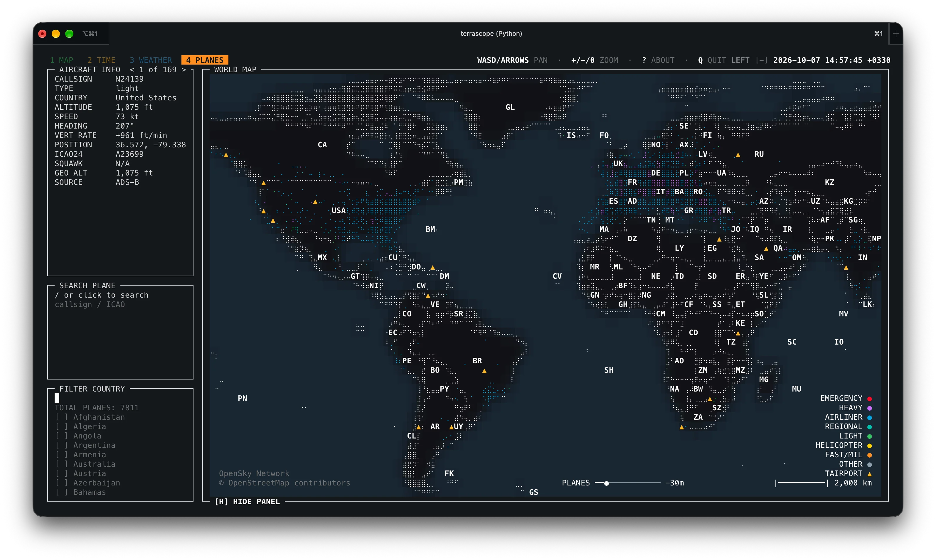Click the EMERGENCY red legend dot
Screen dimensions: 936x560
(x=870, y=399)
